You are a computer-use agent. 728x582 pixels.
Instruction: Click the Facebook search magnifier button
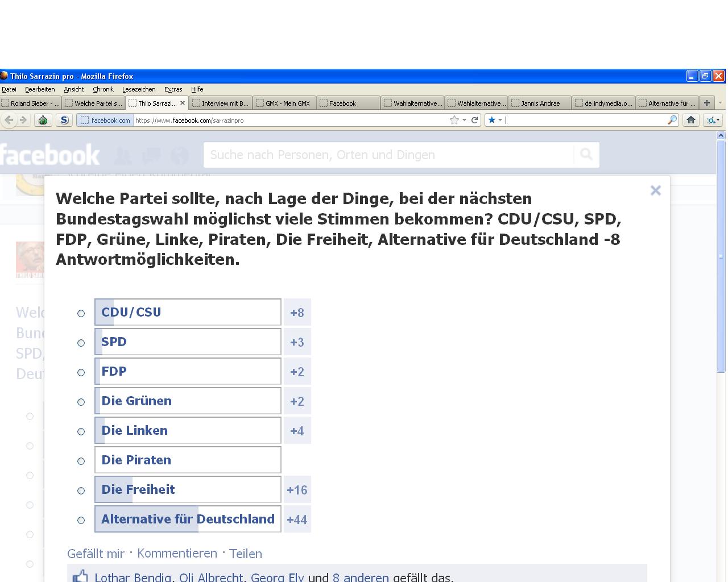pos(586,155)
